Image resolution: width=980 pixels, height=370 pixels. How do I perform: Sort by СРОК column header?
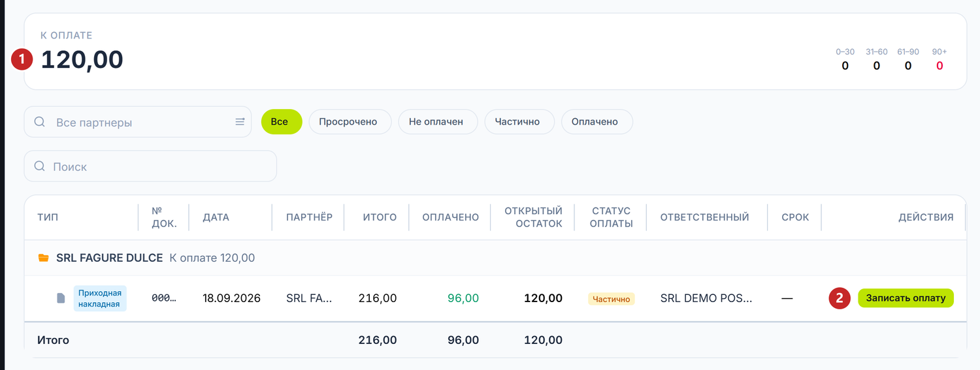[795, 217]
